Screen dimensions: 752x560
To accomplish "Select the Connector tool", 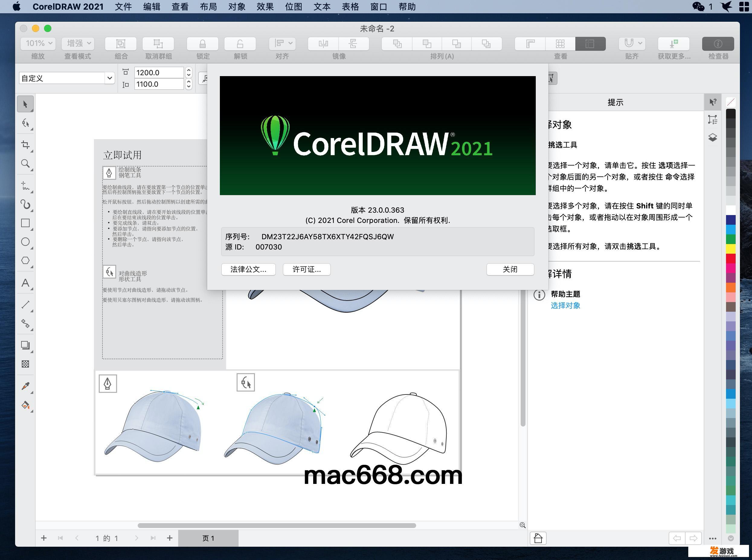I will click(25, 323).
